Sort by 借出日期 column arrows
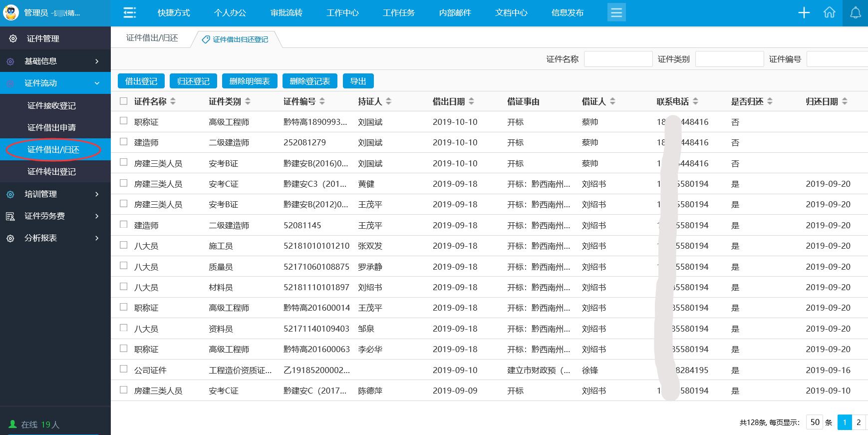 coord(471,101)
